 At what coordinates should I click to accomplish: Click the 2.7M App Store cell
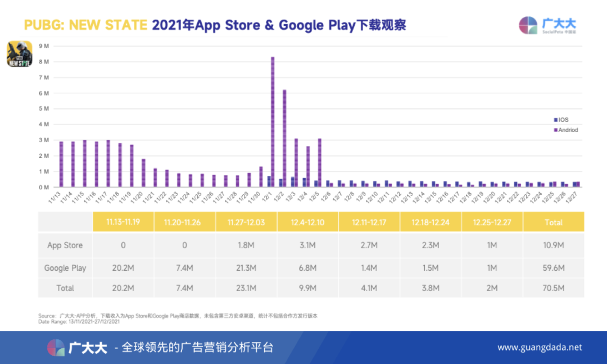coord(369,245)
